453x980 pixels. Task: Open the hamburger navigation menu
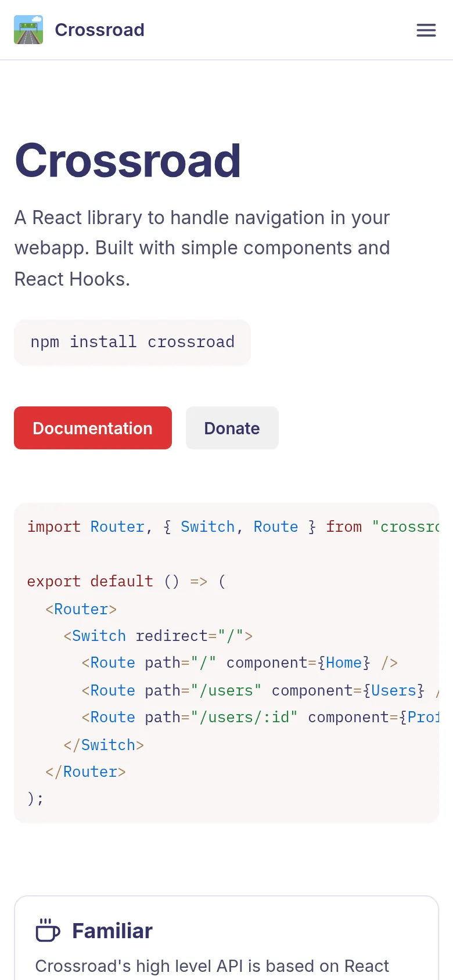pos(426,30)
